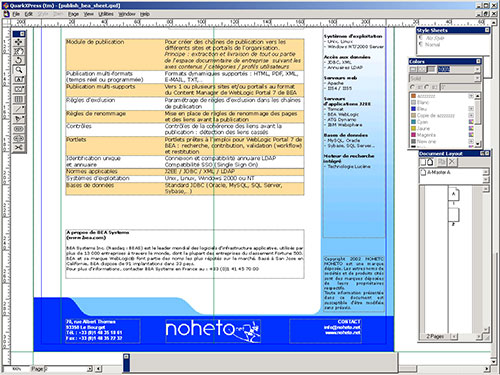Click page 1 thumbnail in Document Layout
Viewport: 500px width, 375px height.
click(453, 194)
